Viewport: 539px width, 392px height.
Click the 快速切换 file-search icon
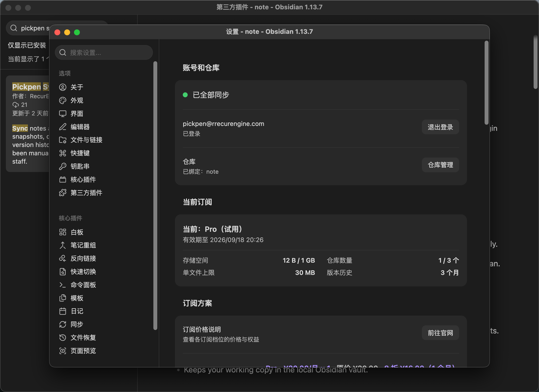pos(63,272)
